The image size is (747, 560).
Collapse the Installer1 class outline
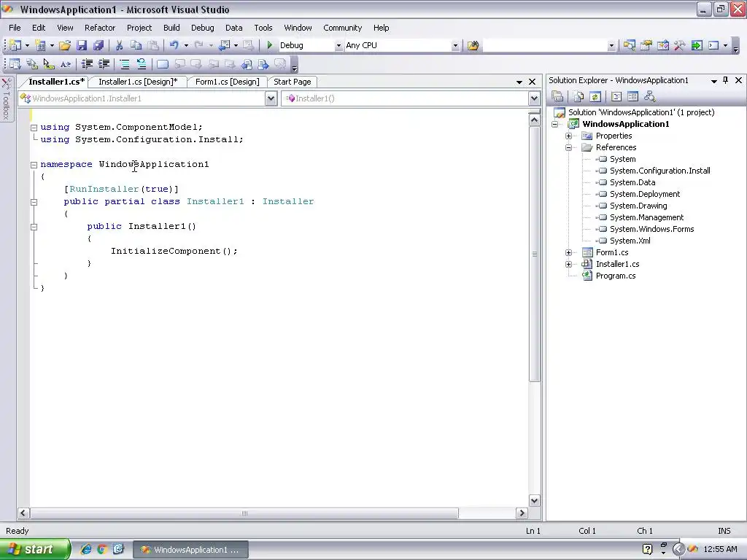(x=34, y=202)
